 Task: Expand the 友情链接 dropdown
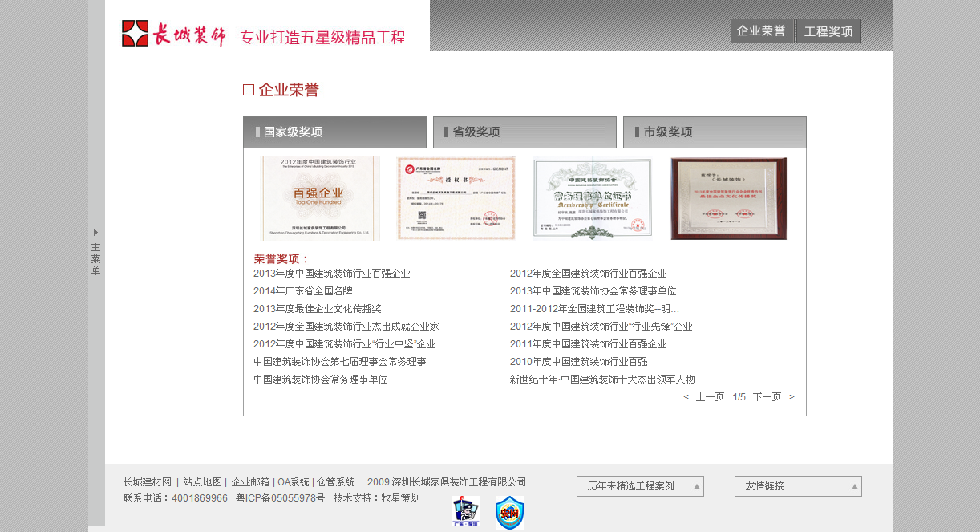click(853, 485)
